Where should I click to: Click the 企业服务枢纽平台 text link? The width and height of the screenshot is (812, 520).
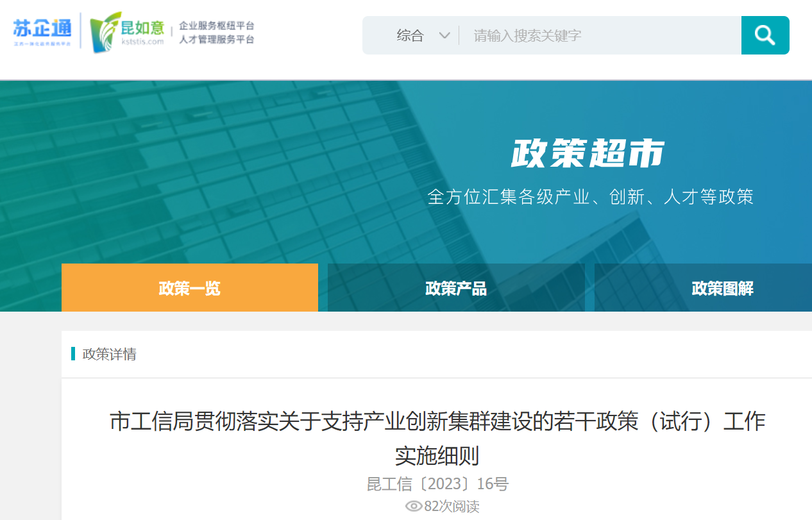(217, 26)
